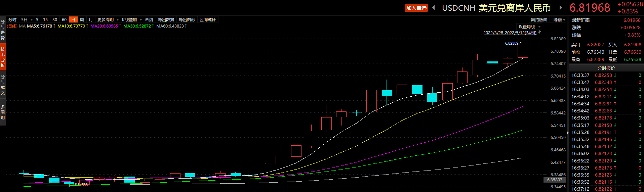Click the MA5:6.76178 indicator label
The width and height of the screenshot is (644, 192).
(x=41, y=26)
